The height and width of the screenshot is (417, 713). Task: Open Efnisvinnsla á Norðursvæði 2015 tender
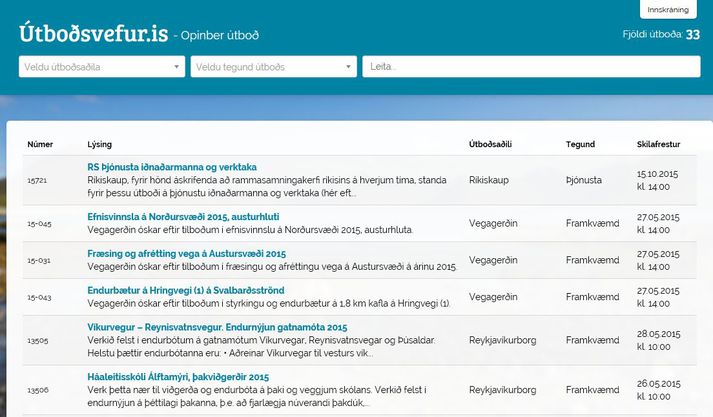pyautogui.click(x=197, y=216)
